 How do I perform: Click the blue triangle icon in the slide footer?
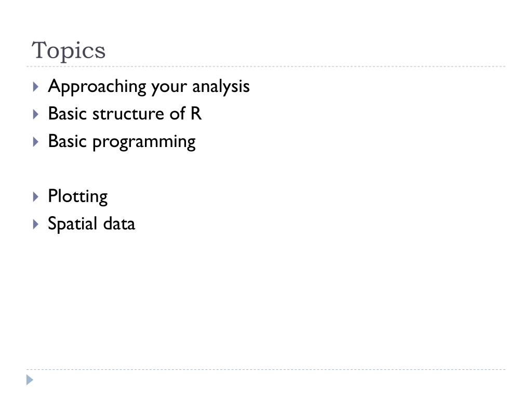coord(30,380)
